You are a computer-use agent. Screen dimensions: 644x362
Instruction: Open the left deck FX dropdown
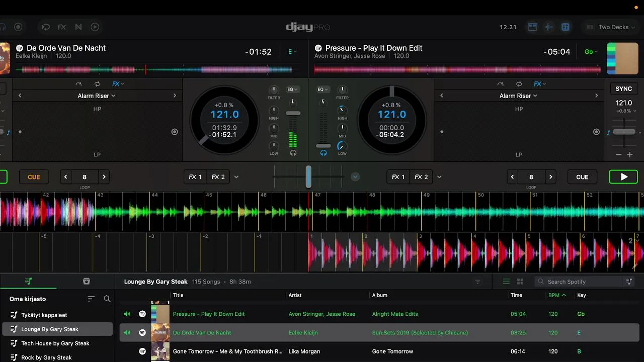tap(118, 84)
